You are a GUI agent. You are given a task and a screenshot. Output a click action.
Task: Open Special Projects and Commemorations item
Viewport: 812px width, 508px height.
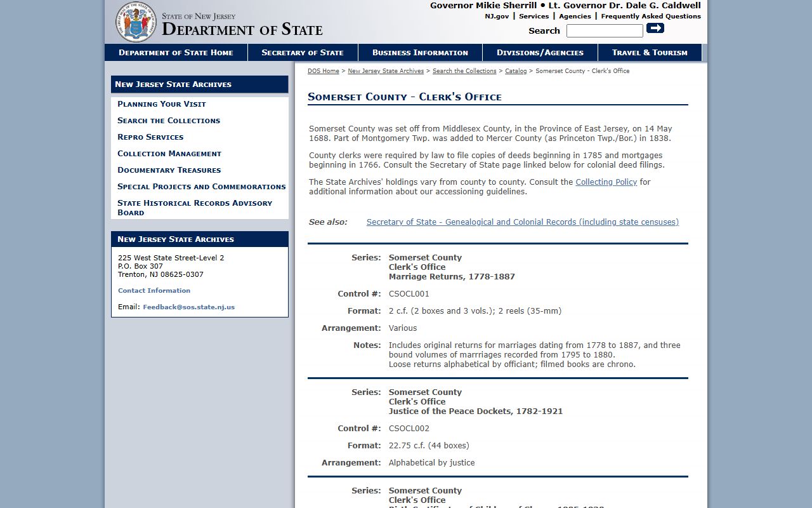202,187
